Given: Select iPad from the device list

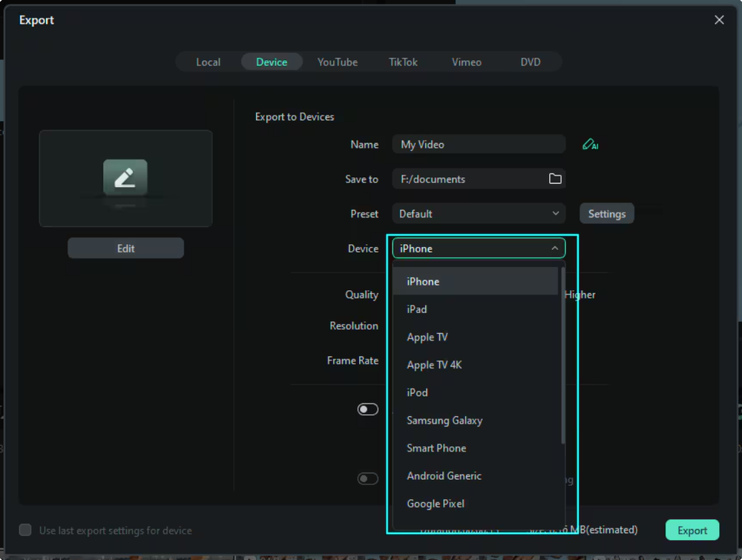Looking at the screenshot, I should click(416, 309).
